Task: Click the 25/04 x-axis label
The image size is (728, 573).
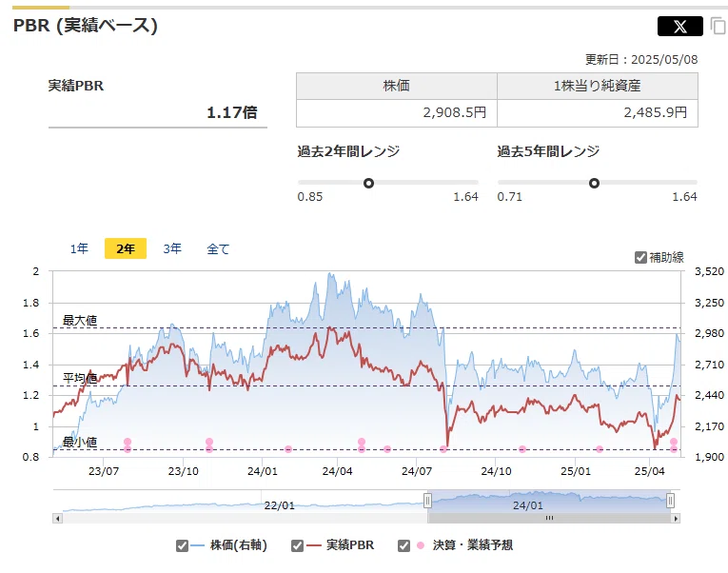Action: (650, 471)
